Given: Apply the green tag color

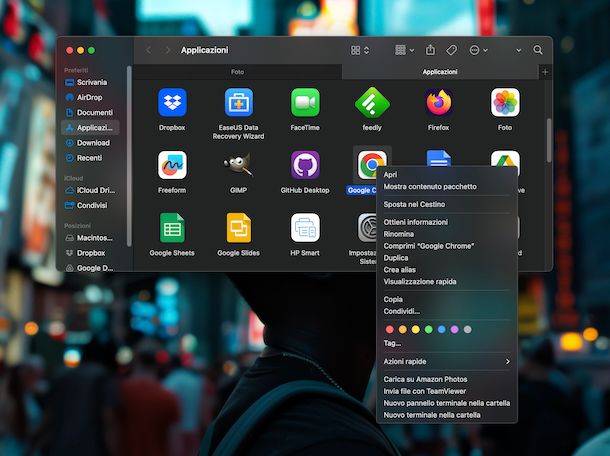Looking at the screenshot, I should (428, 330).
